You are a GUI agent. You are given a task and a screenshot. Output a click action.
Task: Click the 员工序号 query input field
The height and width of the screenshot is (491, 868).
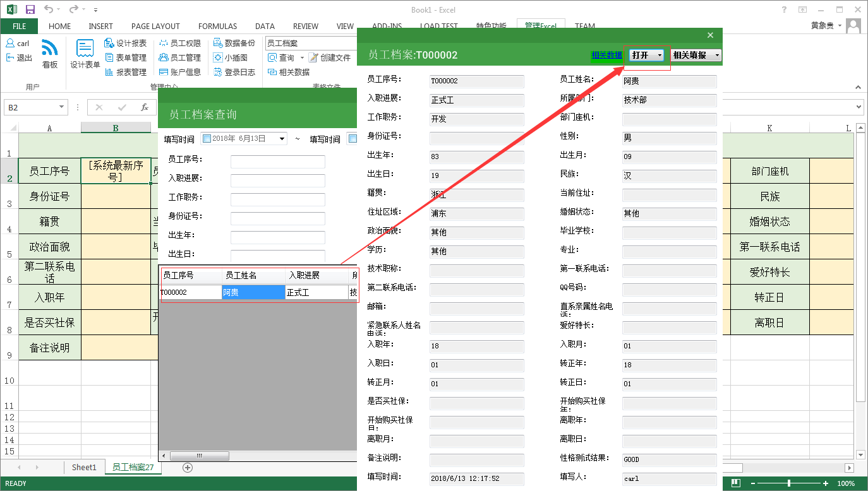[278, 162]
